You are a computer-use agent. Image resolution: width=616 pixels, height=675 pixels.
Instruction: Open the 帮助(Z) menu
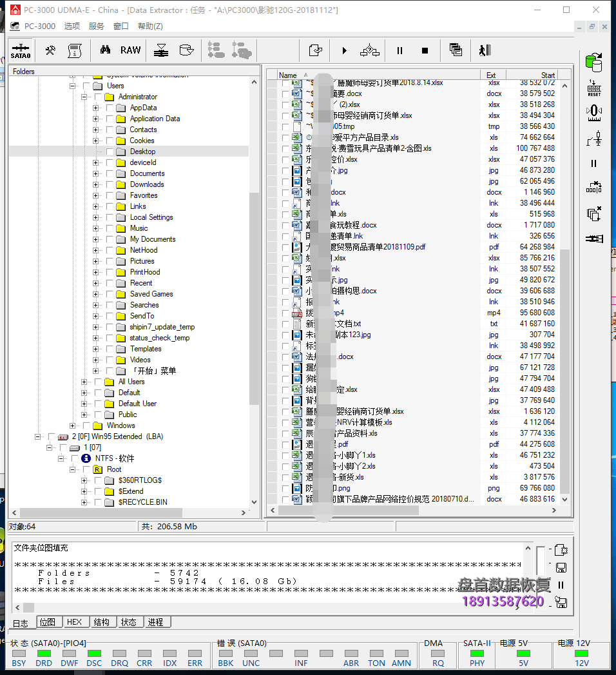coord(150,26)
